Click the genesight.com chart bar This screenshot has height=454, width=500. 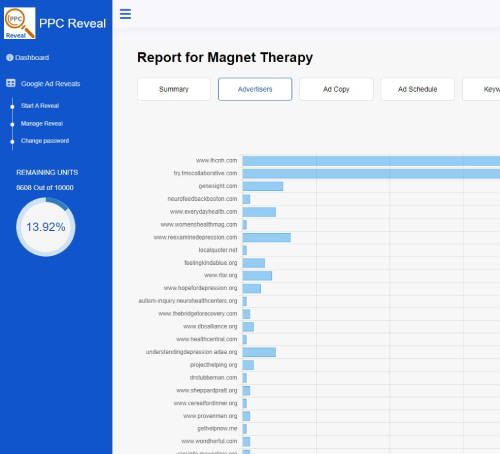[263, 186]
